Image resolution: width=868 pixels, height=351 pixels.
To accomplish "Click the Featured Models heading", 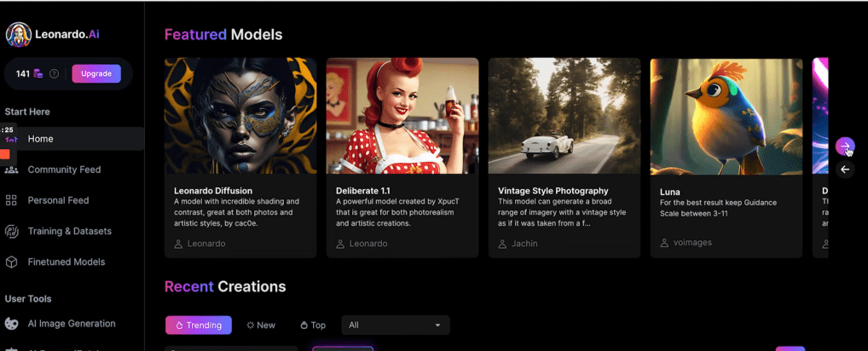I will 223,35.
